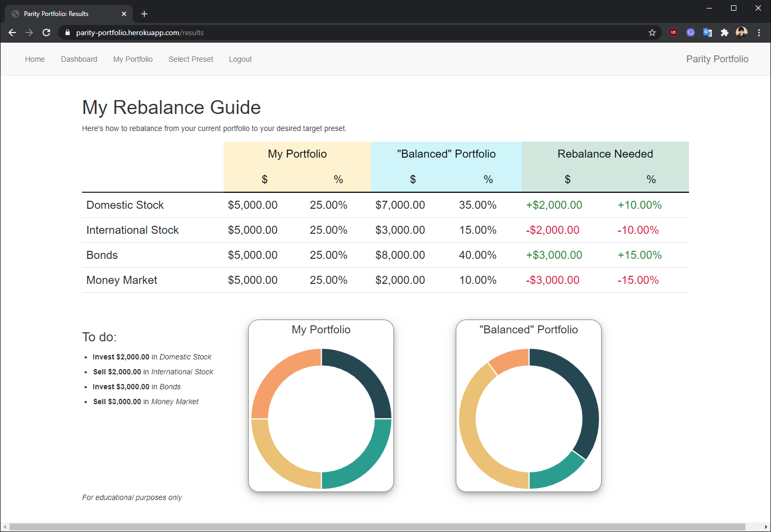Click the site lock icon in address bar

click(67, 32)
